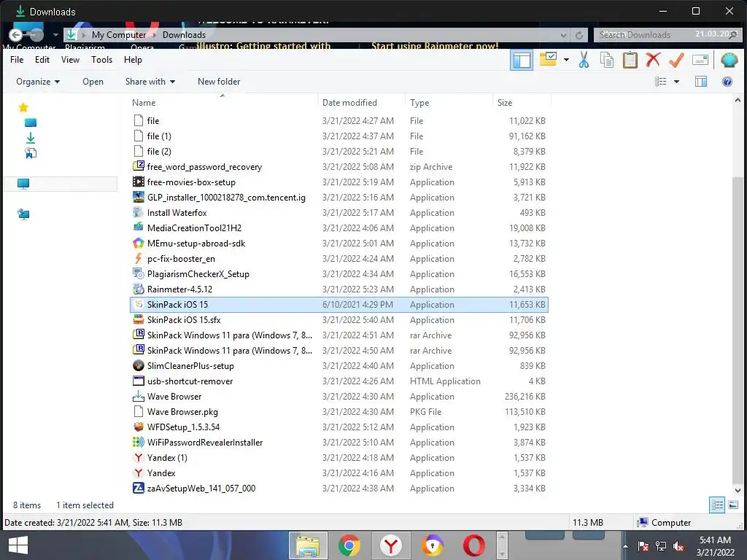Click the red X Delete toolbar icon
The width and height of the screenshot is (747, 560).
click(653, 60)
